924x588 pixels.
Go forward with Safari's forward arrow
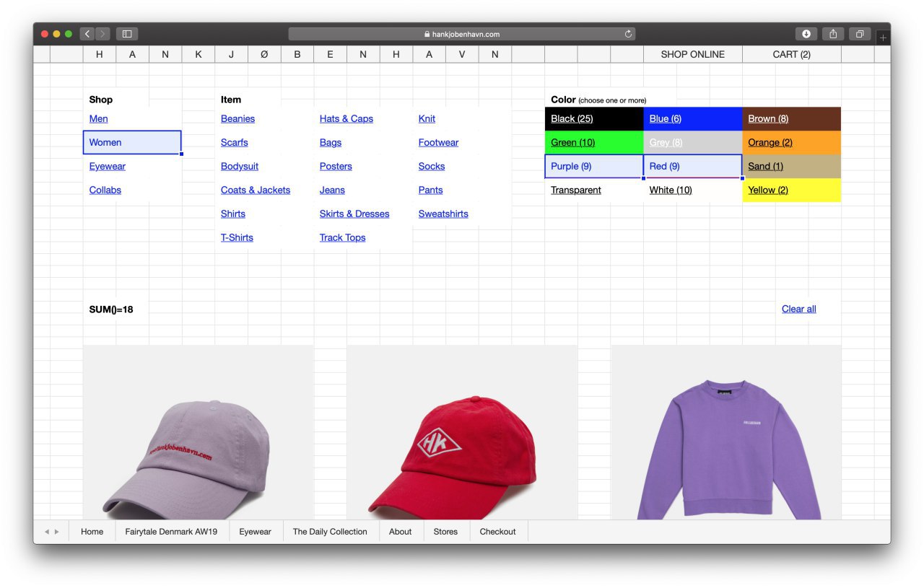[x=103, y=34]
